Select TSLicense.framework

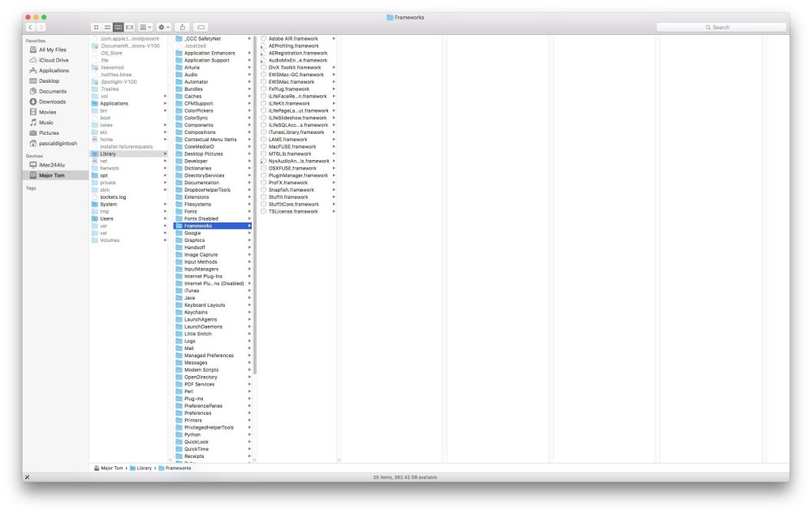point(298,211)
